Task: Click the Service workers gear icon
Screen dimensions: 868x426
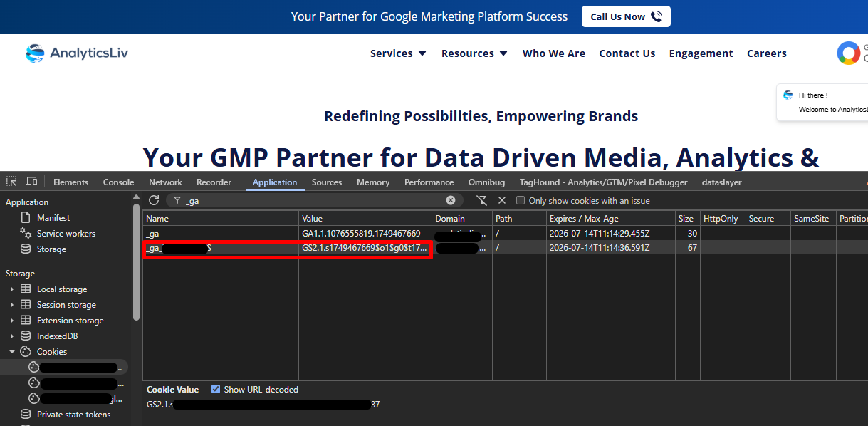Action: coord(26,233)
